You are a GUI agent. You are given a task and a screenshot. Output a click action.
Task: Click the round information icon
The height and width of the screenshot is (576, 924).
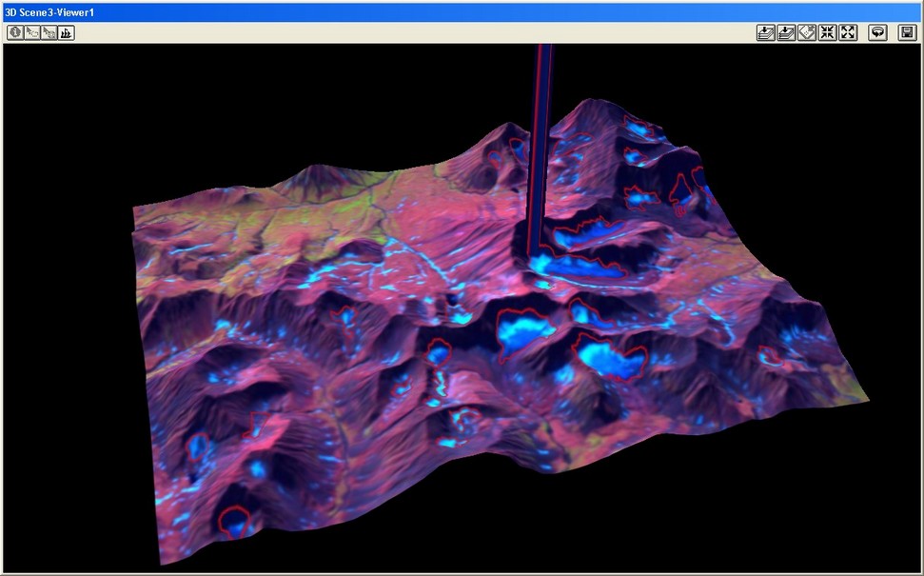pos(14,32)
